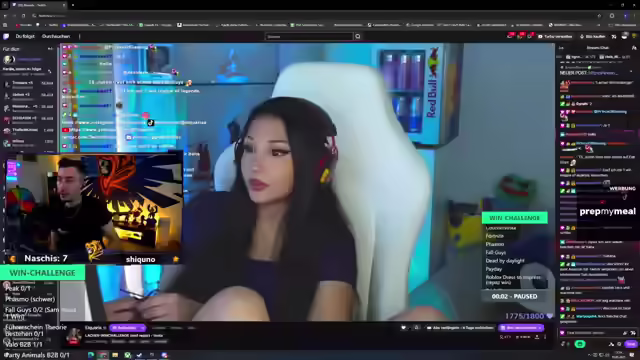Collapse the Stream-Chat panel arrow

click(561, 48)
